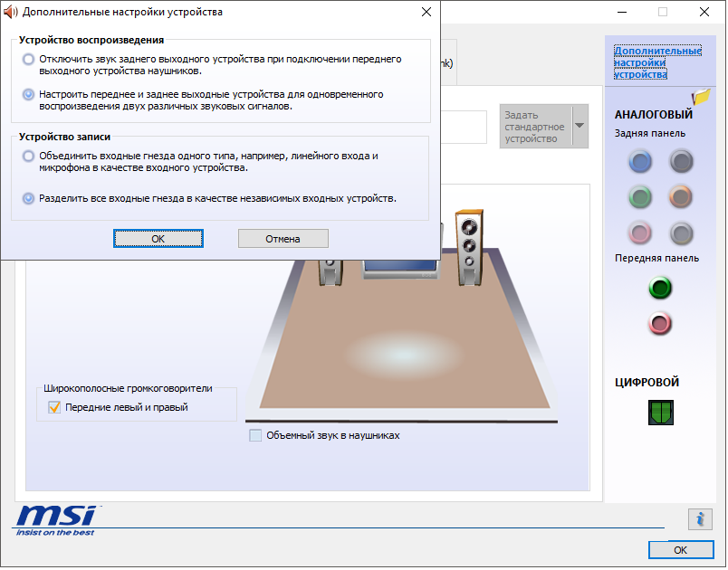728x570 pixels.
Task: Select mute rear output when headphones plugged option
Action: click(28, 60)
